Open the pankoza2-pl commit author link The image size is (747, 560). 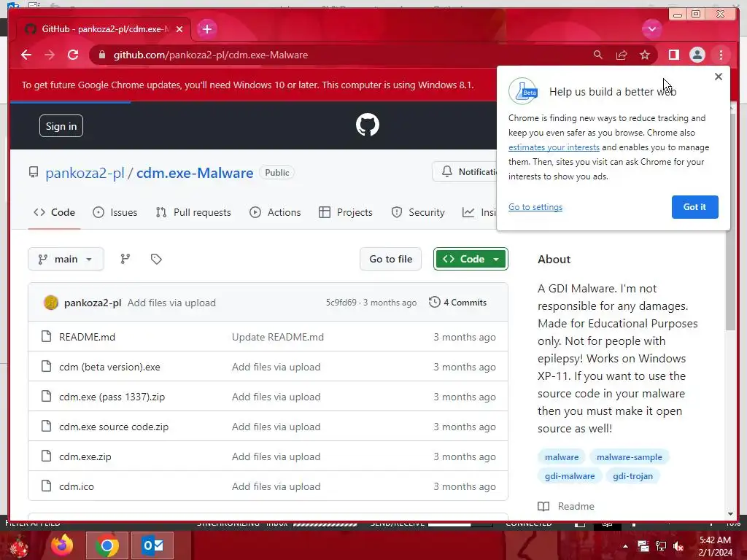[93, 303]
